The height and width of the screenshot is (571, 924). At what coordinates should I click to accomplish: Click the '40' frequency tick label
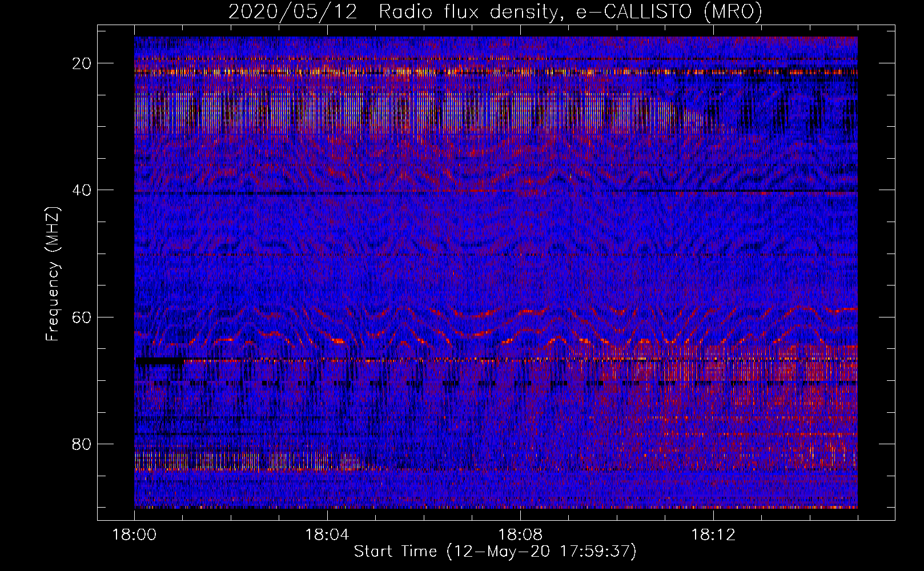[x=82, y=190]
